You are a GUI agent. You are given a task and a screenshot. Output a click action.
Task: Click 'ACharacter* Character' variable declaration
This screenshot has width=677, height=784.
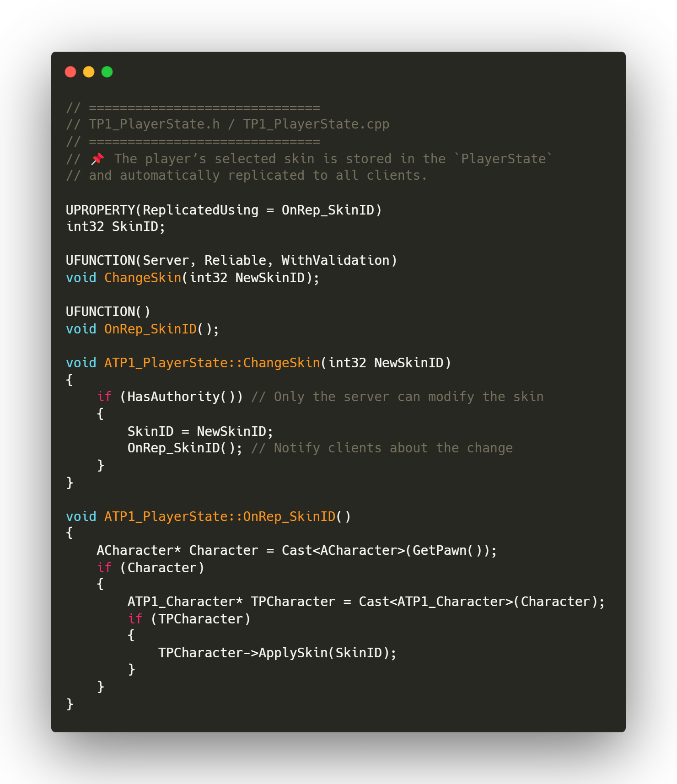point(177,551)
